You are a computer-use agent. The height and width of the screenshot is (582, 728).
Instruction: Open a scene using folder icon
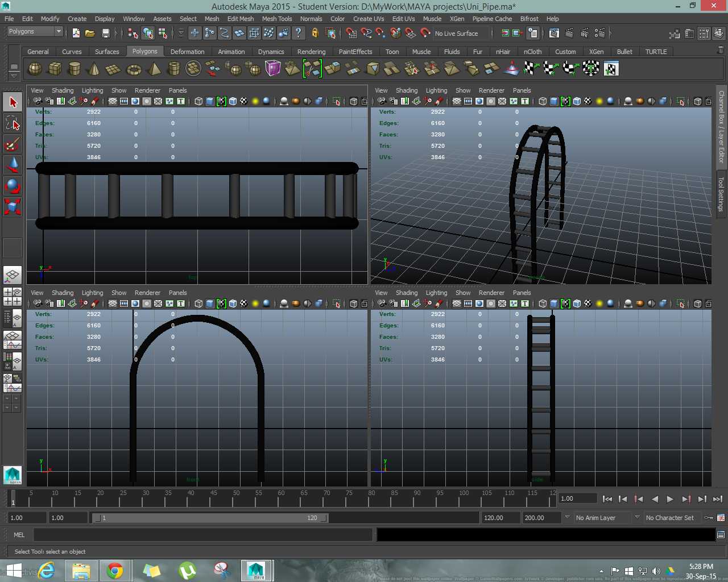pos(90,33)
